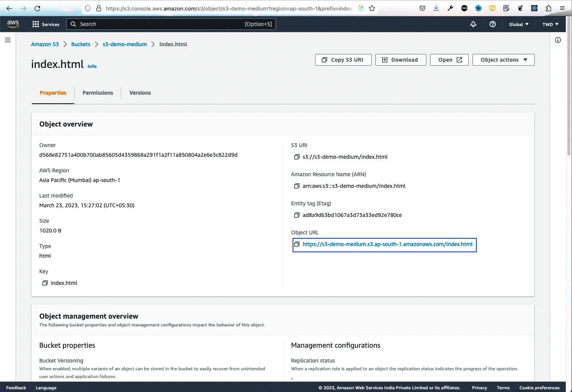
Task: Click the Open button
Action: pos(449,60)
